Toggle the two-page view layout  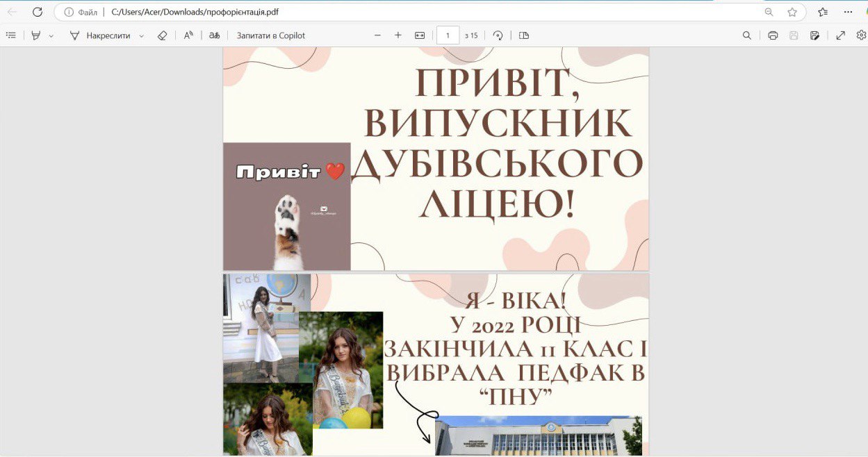click(524, 35)
